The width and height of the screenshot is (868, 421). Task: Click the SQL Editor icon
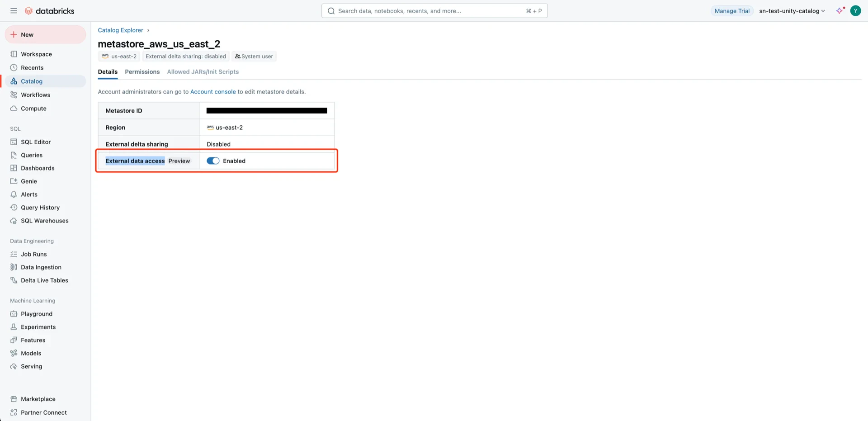tap(14, 142)
